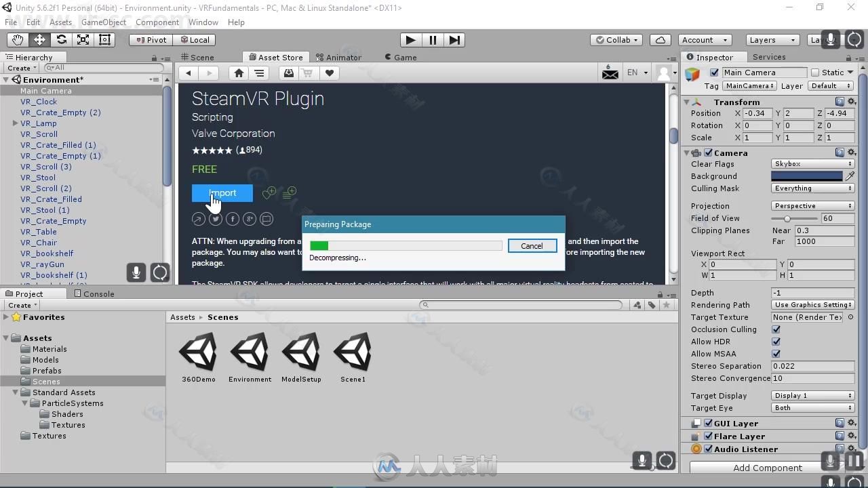
Task: Open Asset Store home page
Action: [239, 73]
